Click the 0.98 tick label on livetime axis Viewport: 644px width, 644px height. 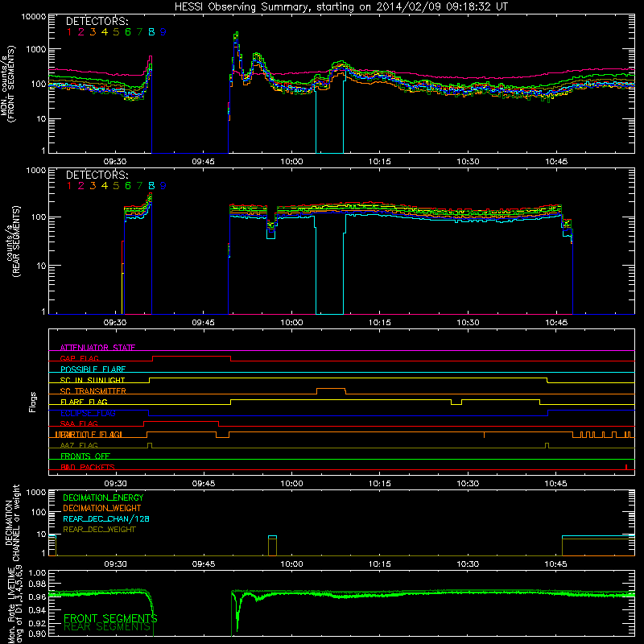point(37,584)
